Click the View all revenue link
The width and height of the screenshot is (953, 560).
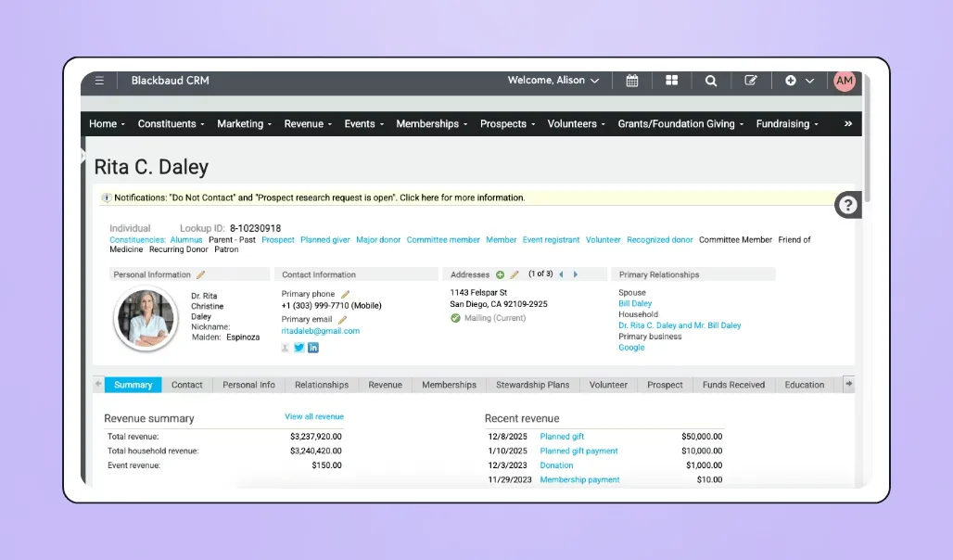314,416
